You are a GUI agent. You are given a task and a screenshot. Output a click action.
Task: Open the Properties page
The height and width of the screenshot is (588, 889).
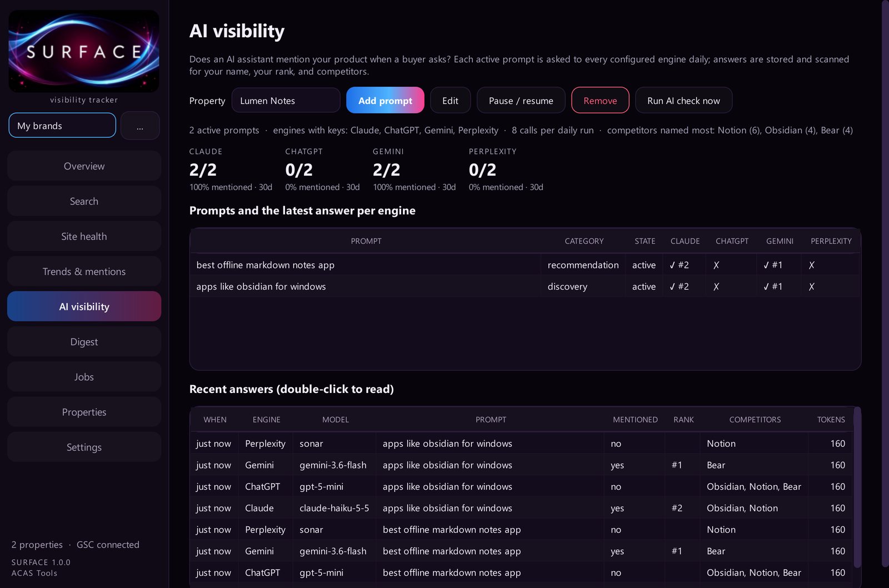click(84, 412)
